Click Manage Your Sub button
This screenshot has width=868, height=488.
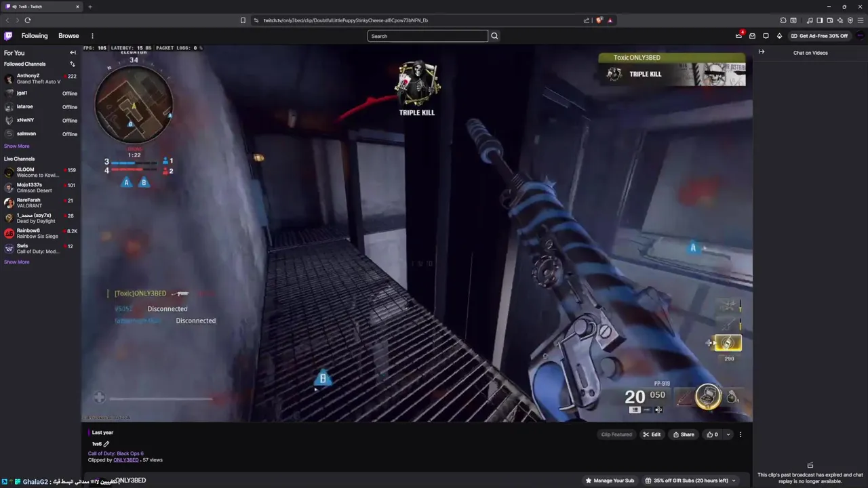[x=610, y=481]
